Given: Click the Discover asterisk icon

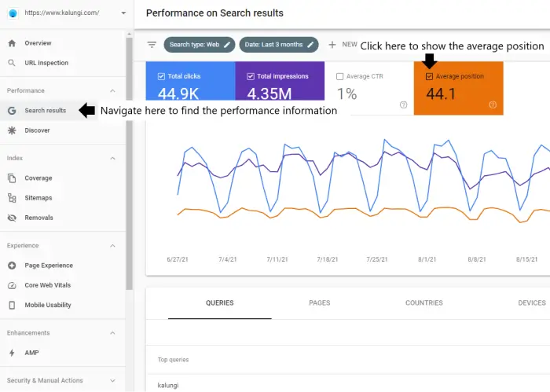Looking at the screenshot, I should pos(12,130).
